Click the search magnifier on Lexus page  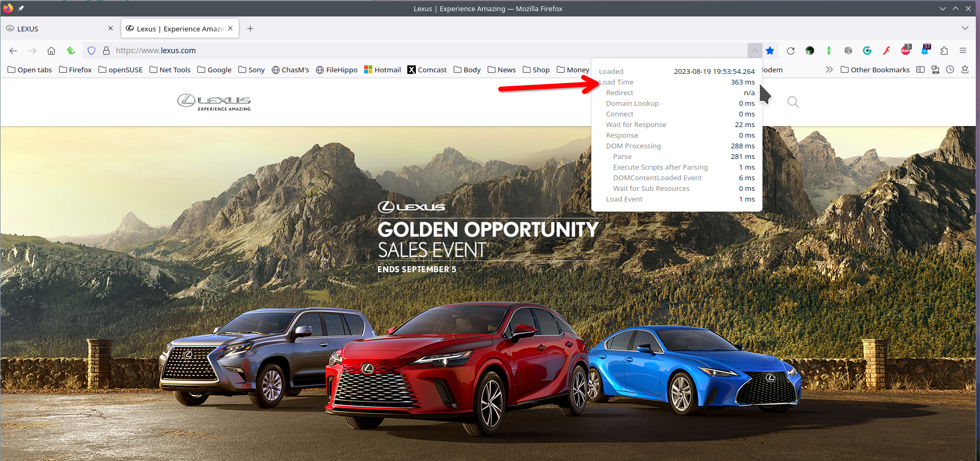(793, 102)
